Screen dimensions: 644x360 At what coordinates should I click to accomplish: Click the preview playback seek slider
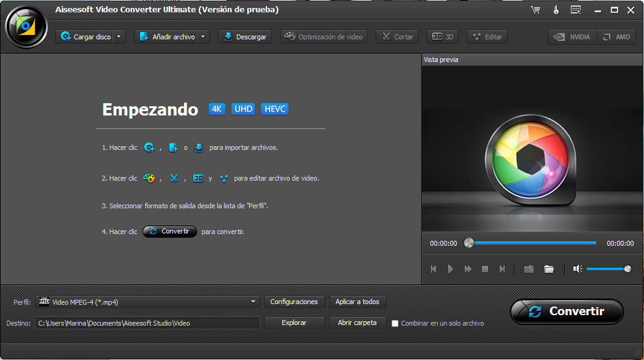pos(532,243)
